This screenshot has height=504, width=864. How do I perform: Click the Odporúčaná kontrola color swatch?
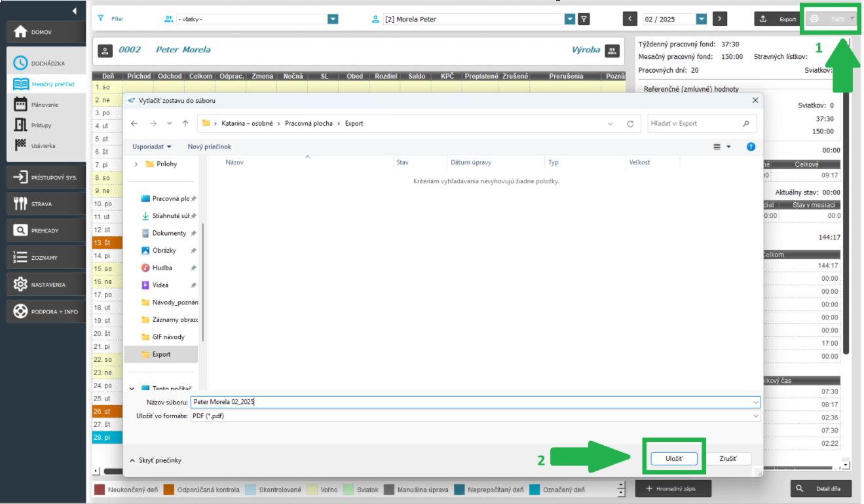coord(169,490)
